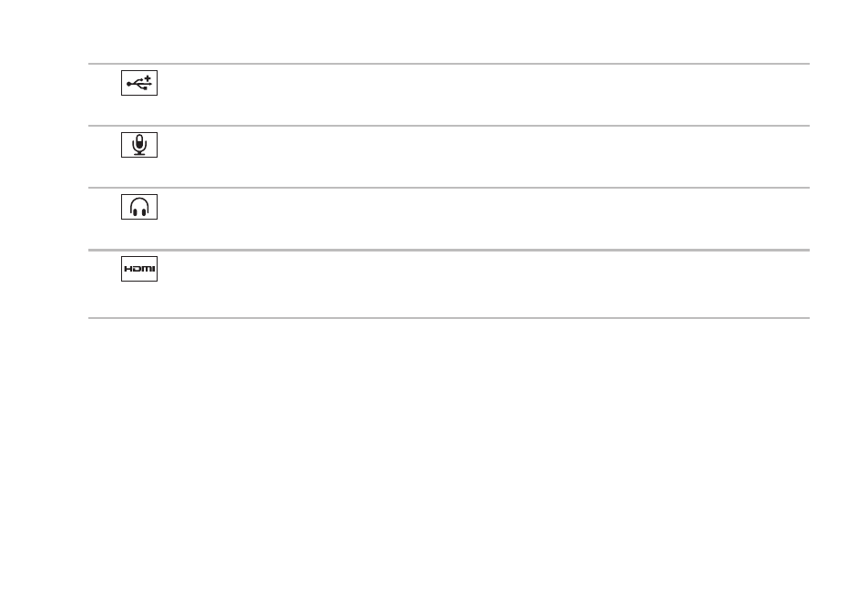Viewport: 868px width, 616px height.
Task: Click the divider line above USB icon
Action: tap(449, 64)
